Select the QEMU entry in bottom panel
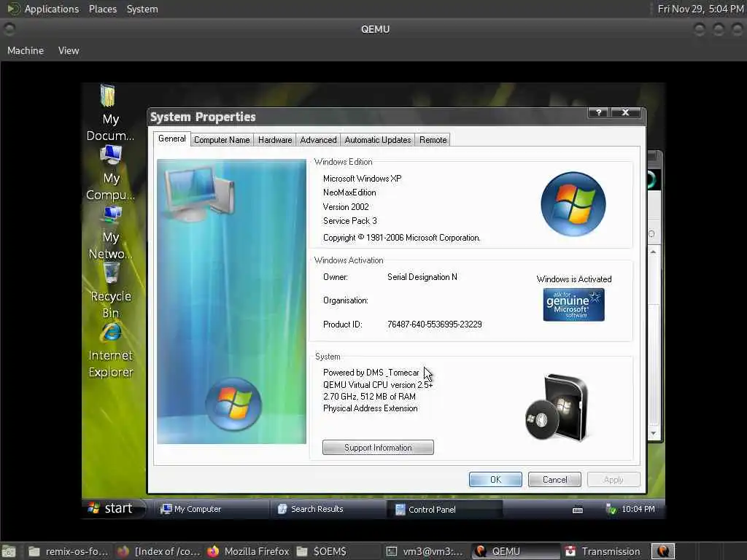 point(516,551)
